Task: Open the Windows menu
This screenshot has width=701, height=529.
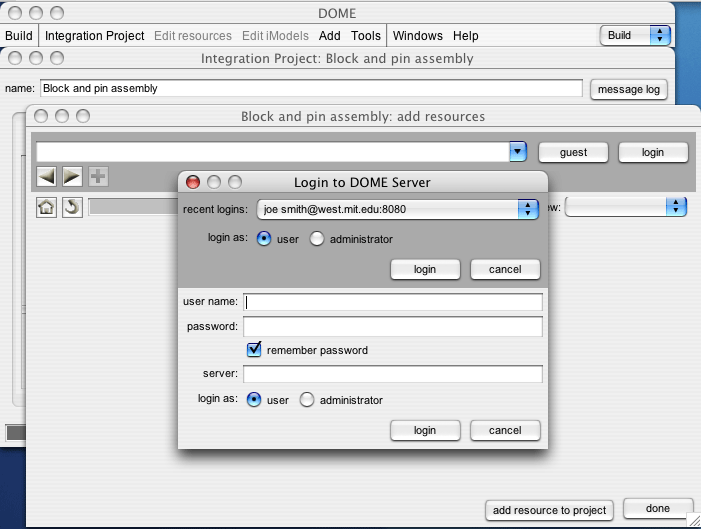Action: pyautogui.click(x=418, y=36)
